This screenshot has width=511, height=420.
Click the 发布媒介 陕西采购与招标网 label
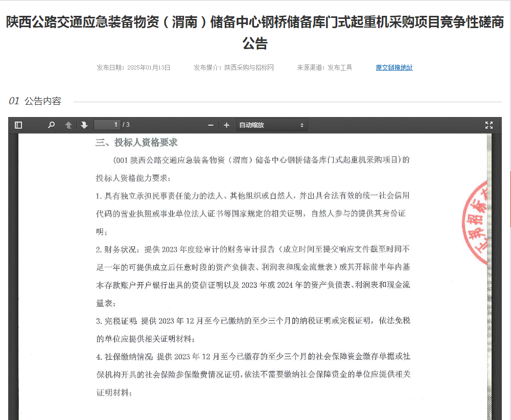tap(234, 67)
